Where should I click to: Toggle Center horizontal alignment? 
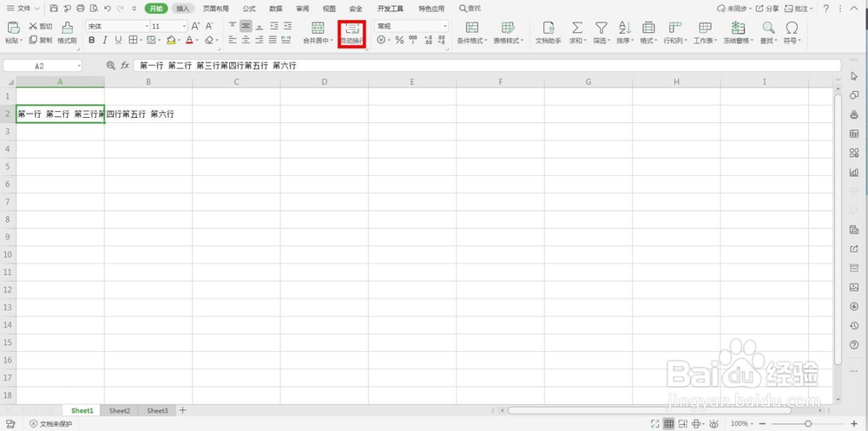coord(246,40)
